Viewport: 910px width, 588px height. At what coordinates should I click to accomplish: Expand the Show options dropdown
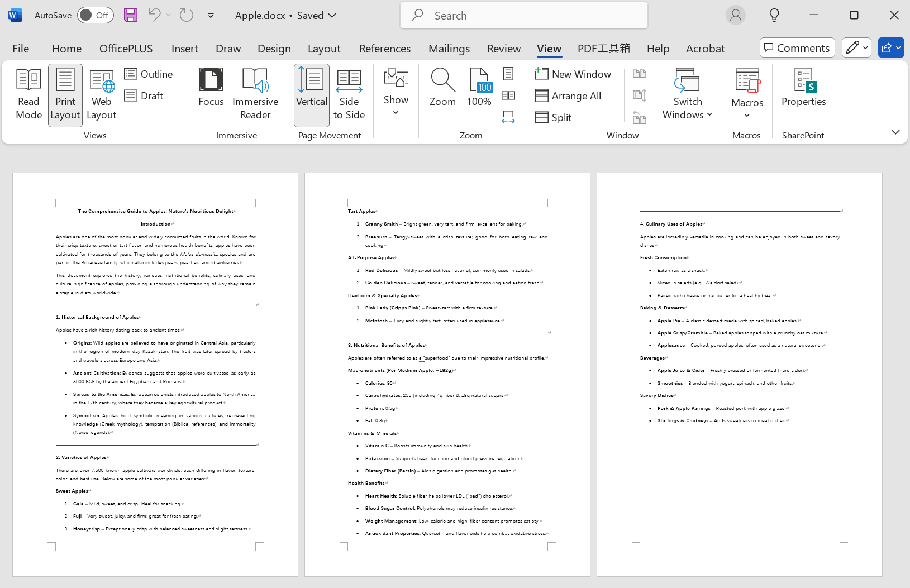396,94
